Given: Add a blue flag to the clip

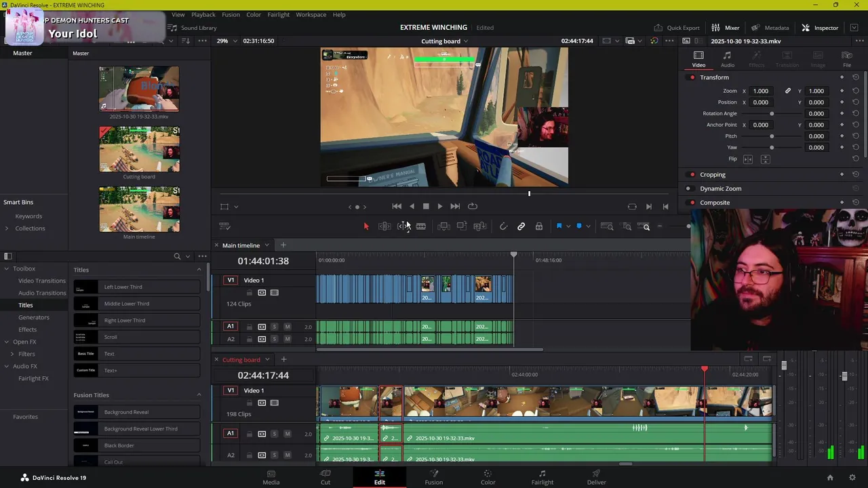Looking at the screenshot, I should pyautogui.click(x=559, y=226).
